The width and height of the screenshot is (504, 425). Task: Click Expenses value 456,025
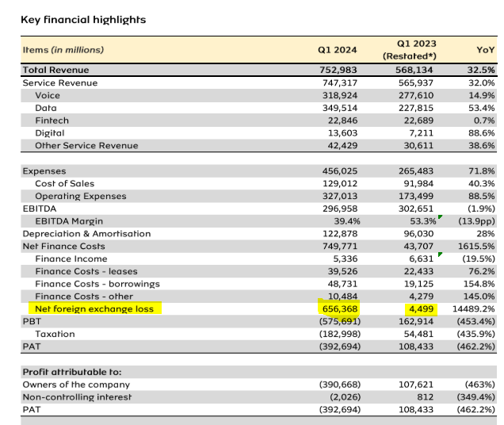[340, 171]
